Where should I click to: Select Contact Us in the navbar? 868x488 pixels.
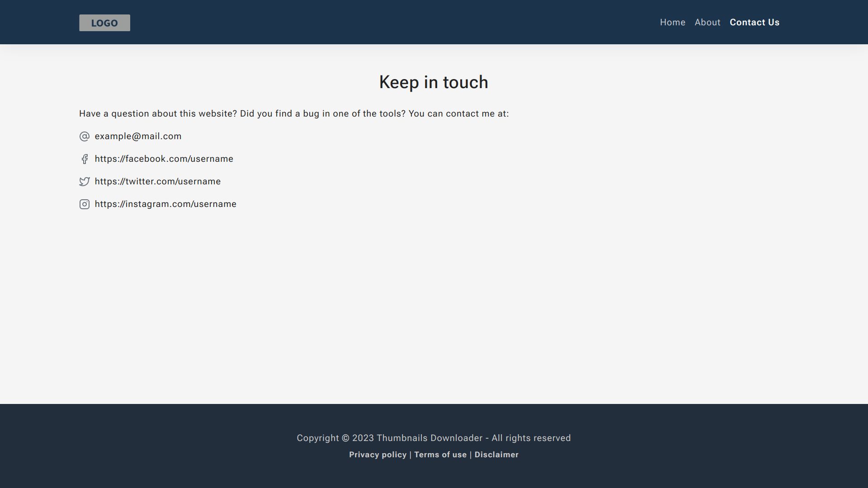point(754,23)
